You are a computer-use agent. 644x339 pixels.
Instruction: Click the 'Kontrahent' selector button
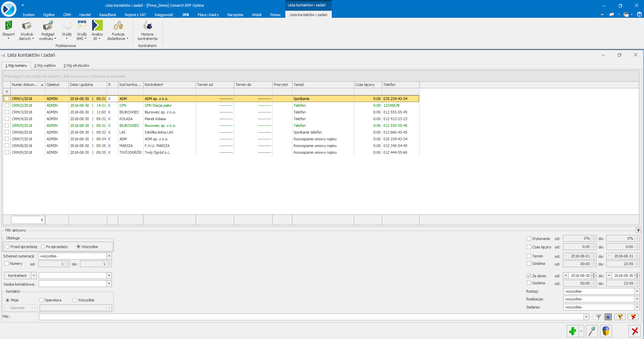(17, 276)
